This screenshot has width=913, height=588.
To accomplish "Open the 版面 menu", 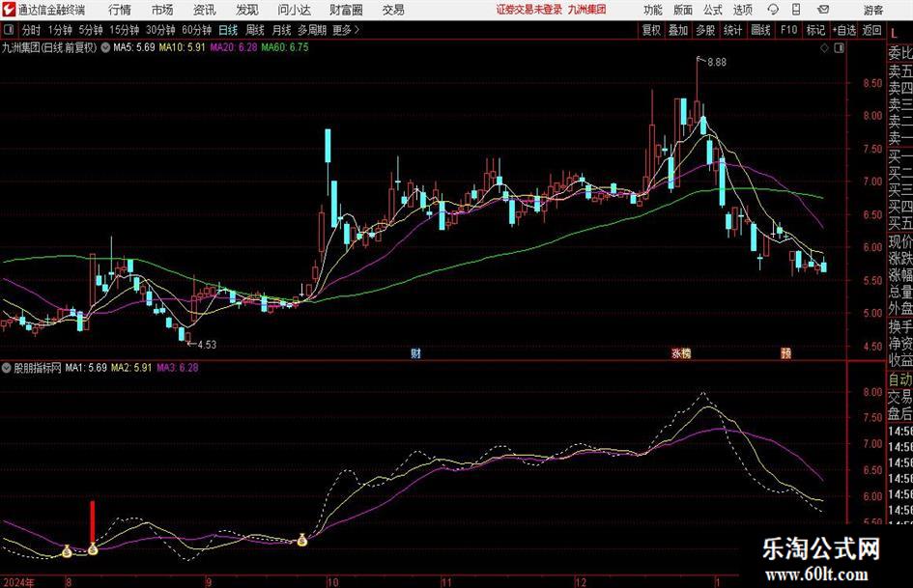I will click(682, 10).
